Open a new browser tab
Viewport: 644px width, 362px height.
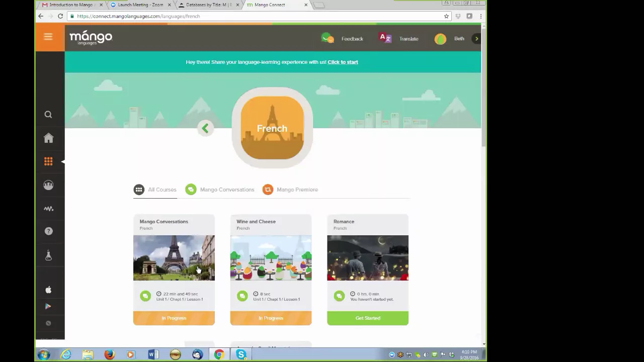tap(319, 5)
